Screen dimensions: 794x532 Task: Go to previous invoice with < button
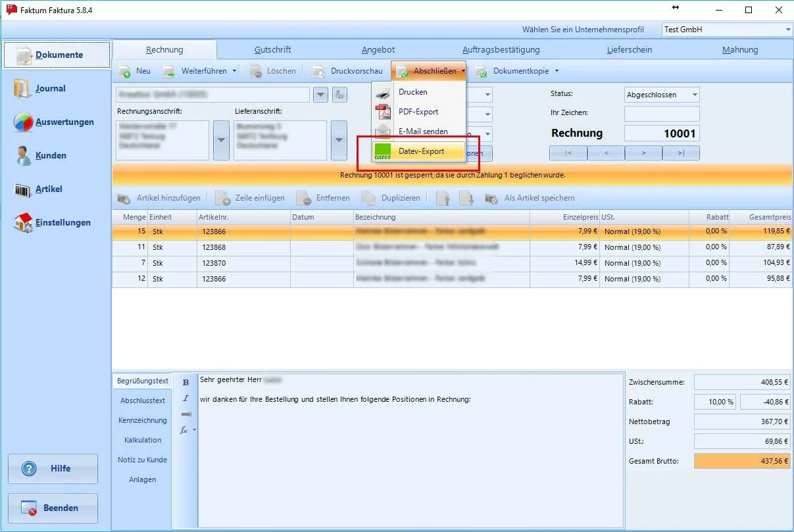coord(606,153)
